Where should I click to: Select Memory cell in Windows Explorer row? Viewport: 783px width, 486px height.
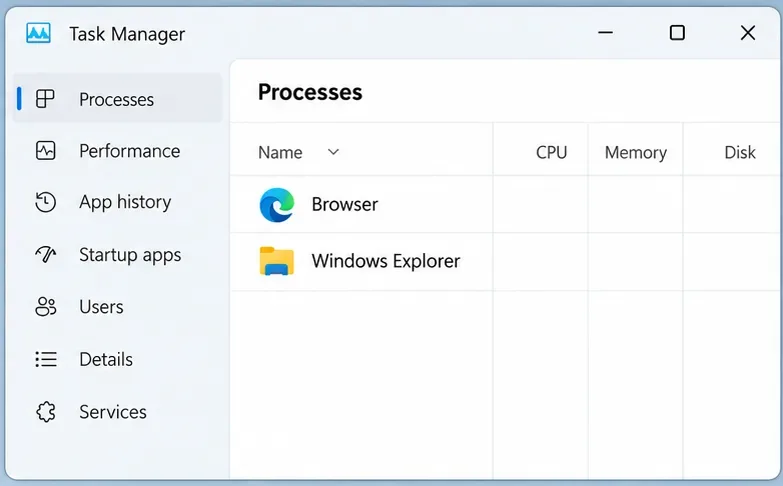635,261
